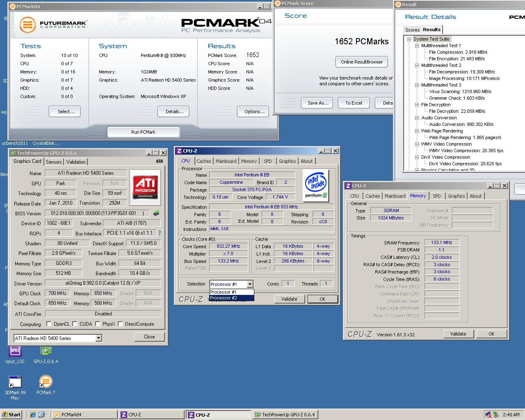Click the Internet Explorer quick launch icon
525x420 pixels.
[x=33, y=415]
